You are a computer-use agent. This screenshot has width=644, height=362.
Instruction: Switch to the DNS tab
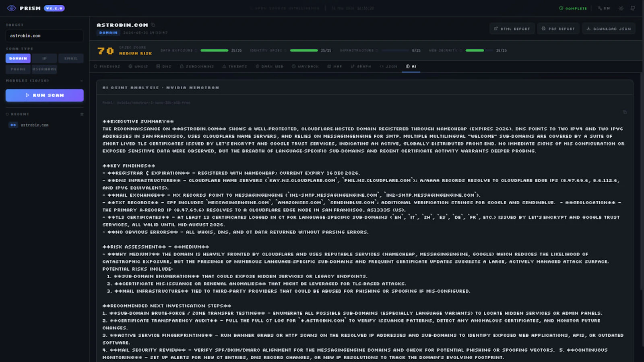pyautogui.click(x=164, y=66)
